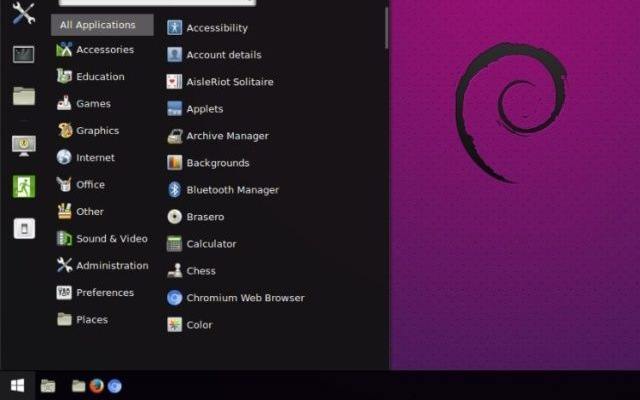Click the show desktop icon in taskbar
This screenshot has height=400, width=640.
pyautogui.click(x=48, y=386)
